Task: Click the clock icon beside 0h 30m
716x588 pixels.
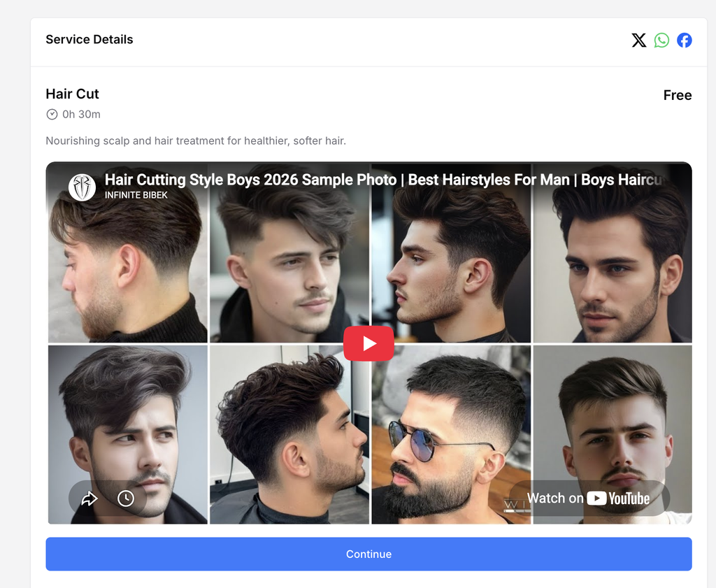Action: (x=52, y=114)
